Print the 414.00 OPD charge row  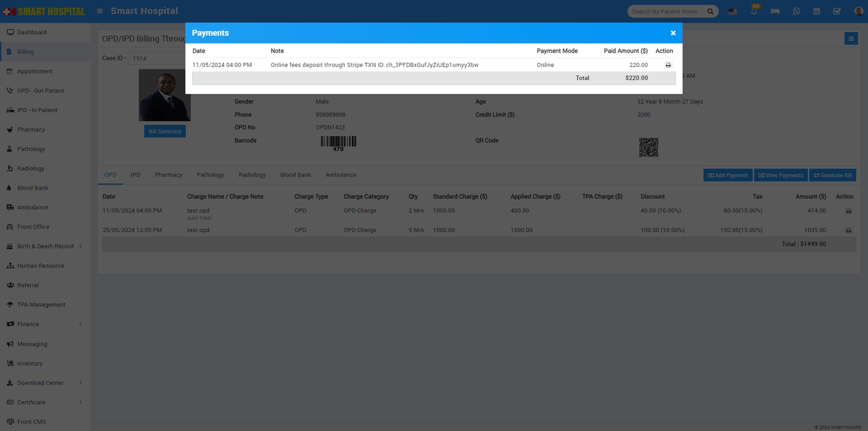pos(848,211)
